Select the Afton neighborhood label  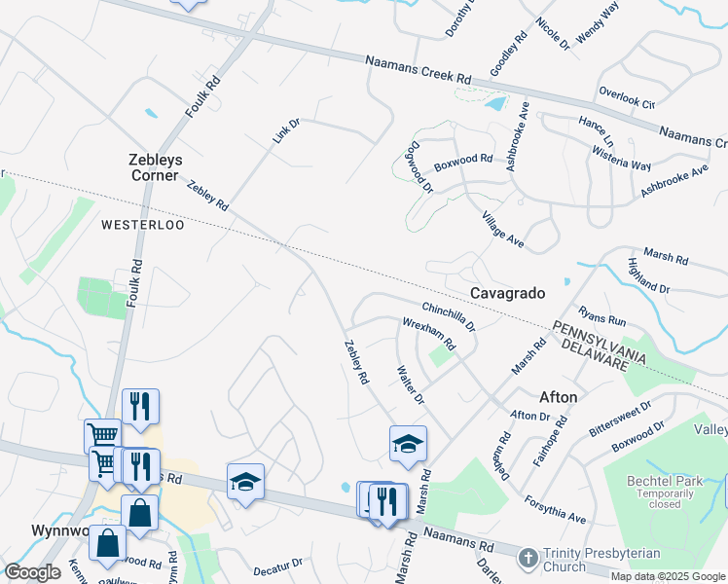[x=559, y=397]
